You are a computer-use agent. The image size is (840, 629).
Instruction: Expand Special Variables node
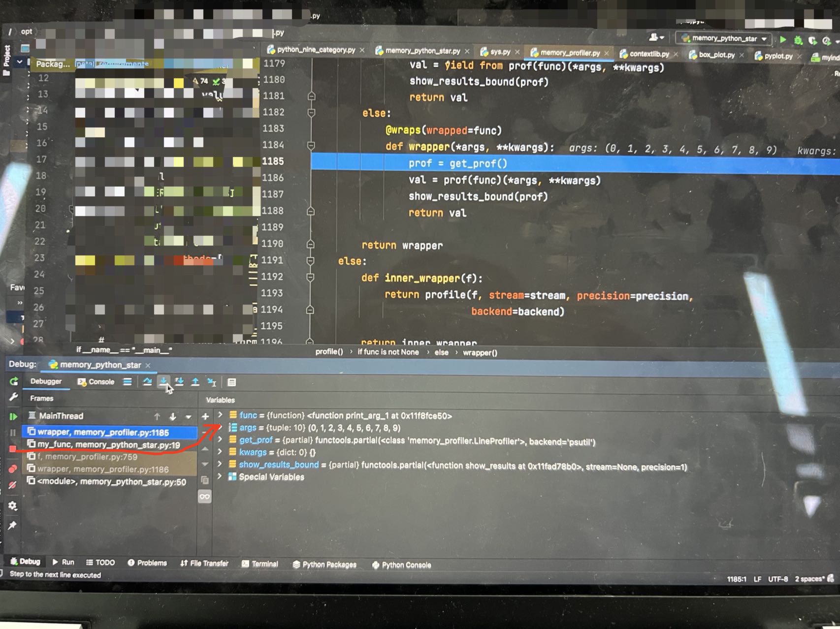[220, 476]
